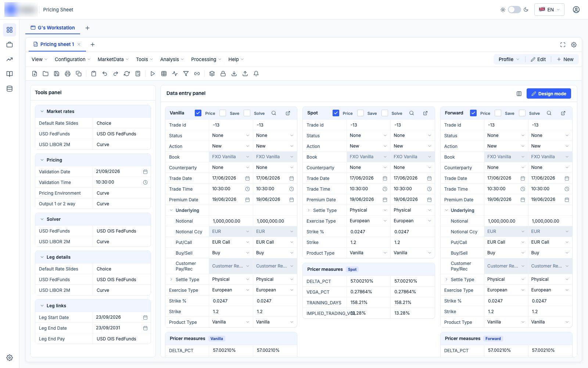Click the Validation Date field 21/09/2026

tap(122, 171)
